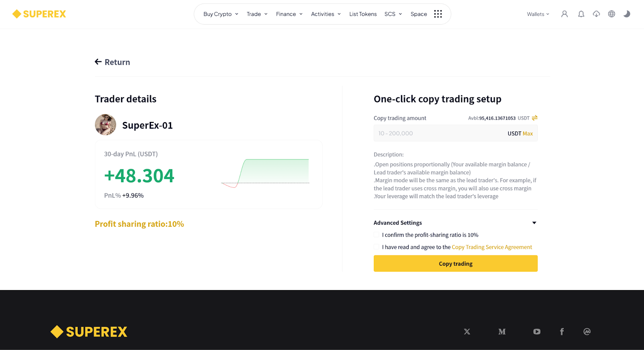
Task: Open the Buy Crypto dropdown menu
Action: pos(221,14)
